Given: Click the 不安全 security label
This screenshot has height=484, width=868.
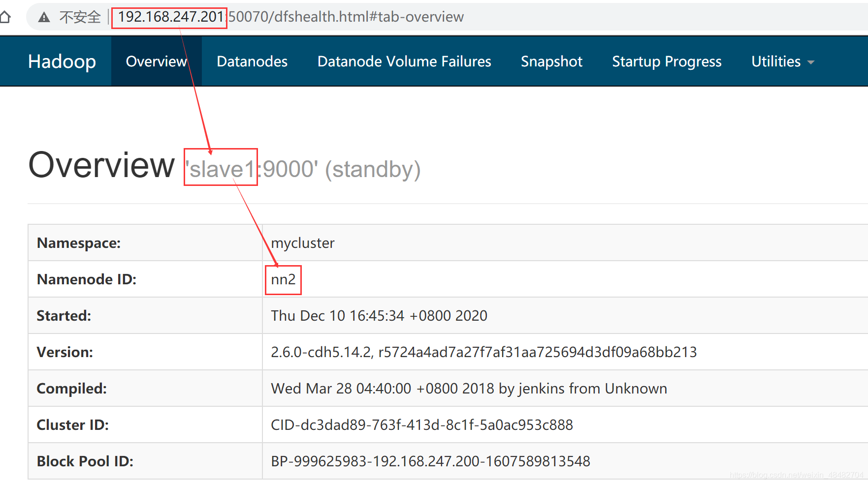Looking at the screenshot, I should (x=80, y=17).
